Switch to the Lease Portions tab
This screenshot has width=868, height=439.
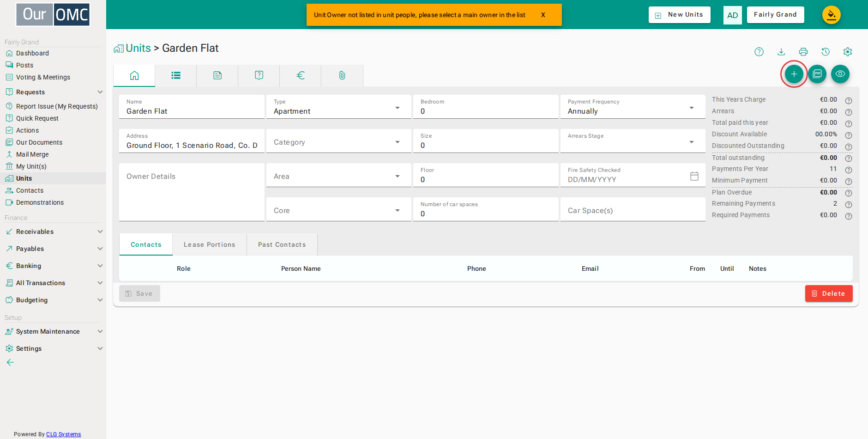pos(210,244)
